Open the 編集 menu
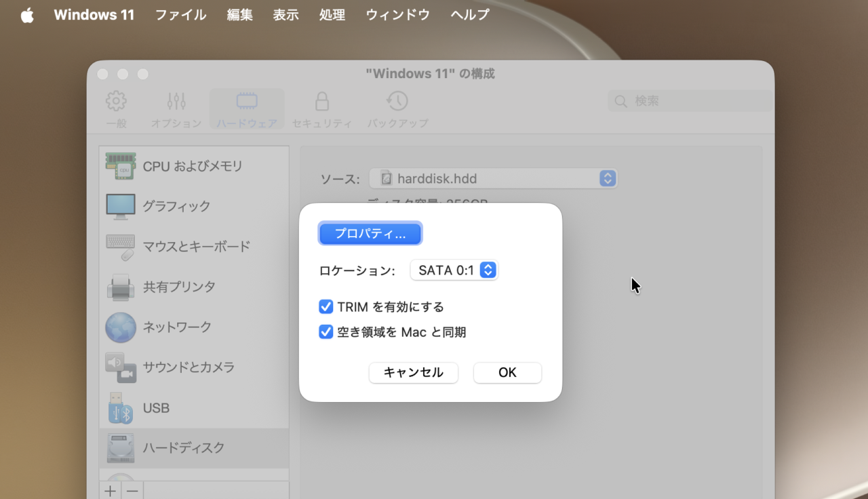The image size is (868, 499). pos(239,15)
